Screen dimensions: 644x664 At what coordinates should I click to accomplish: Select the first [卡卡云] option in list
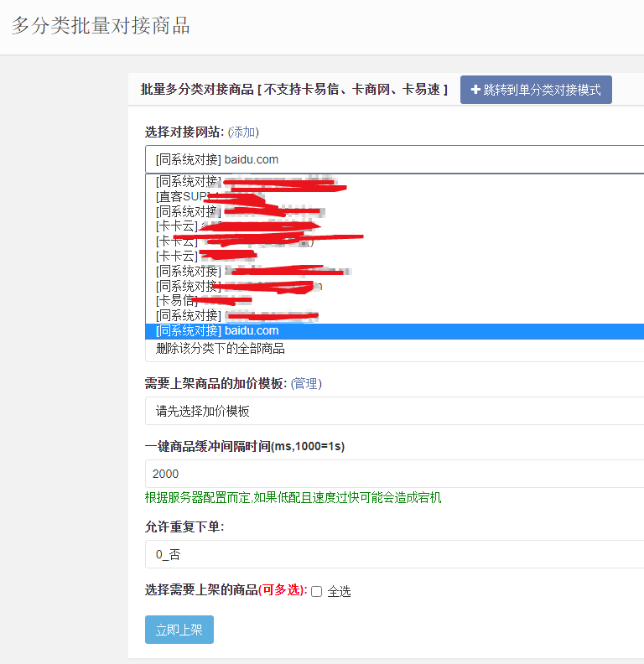tap(177, 226)
